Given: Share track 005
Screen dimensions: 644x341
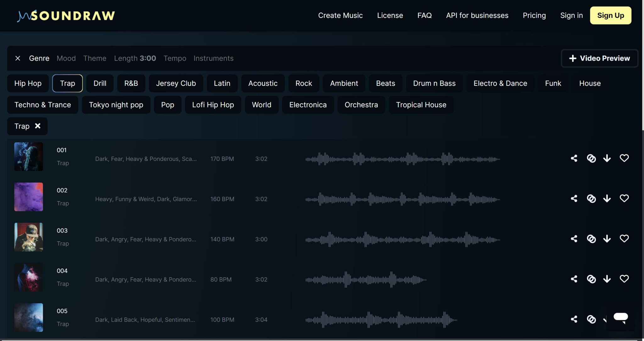Looking at the screenshot, I should 574,319.
